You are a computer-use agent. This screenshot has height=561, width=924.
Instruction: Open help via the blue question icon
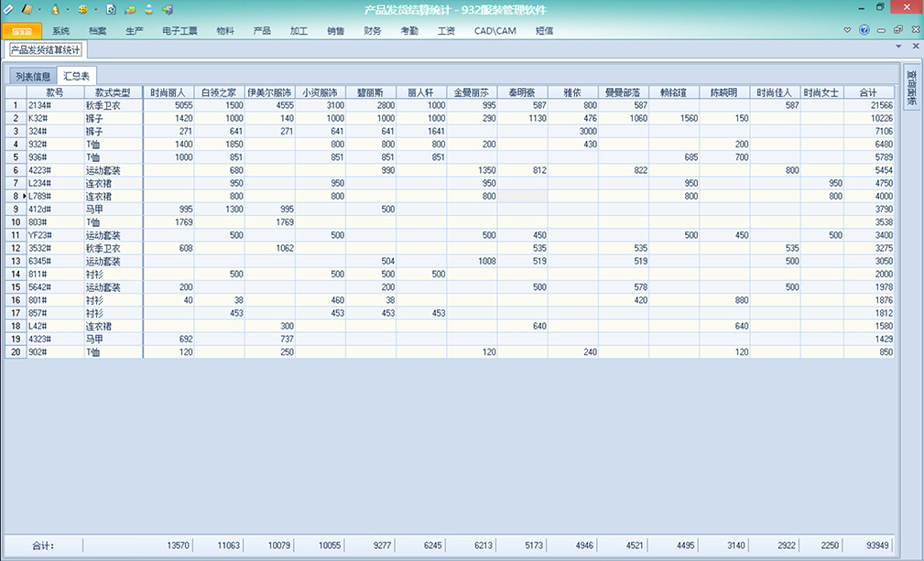click(865, 30)
